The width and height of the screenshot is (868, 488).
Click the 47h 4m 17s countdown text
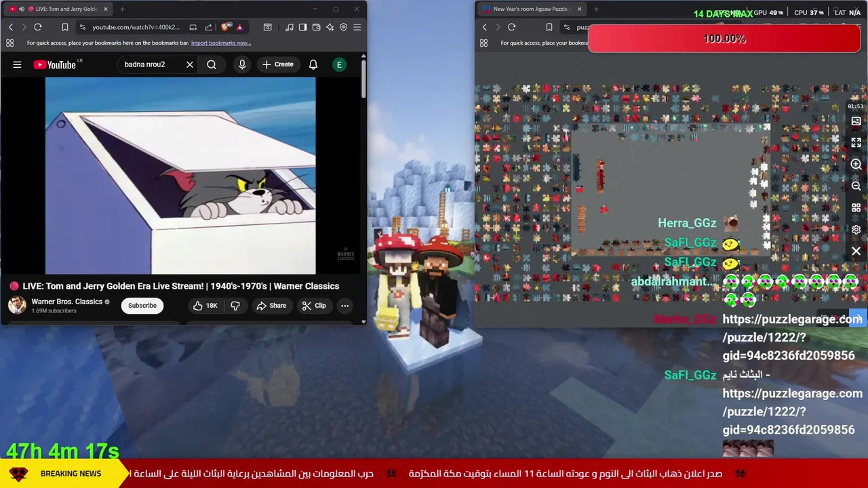pos(63,451)
